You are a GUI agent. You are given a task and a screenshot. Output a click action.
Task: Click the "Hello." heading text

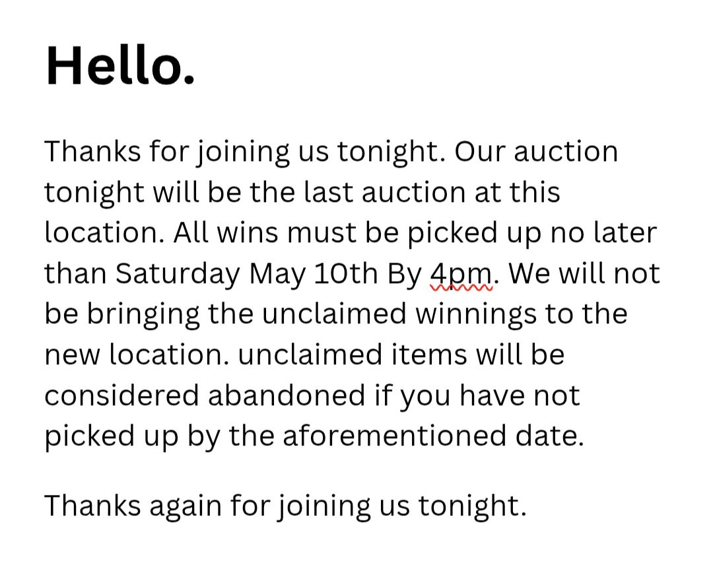(120, 66)
